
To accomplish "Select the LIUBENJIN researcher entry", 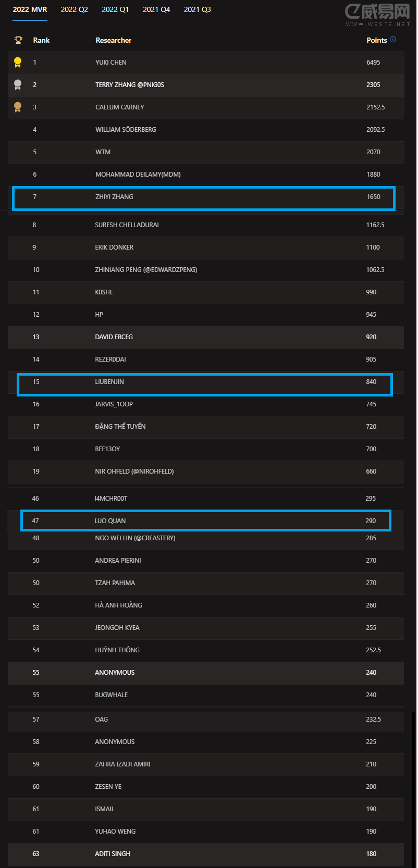I will point(109,382).
